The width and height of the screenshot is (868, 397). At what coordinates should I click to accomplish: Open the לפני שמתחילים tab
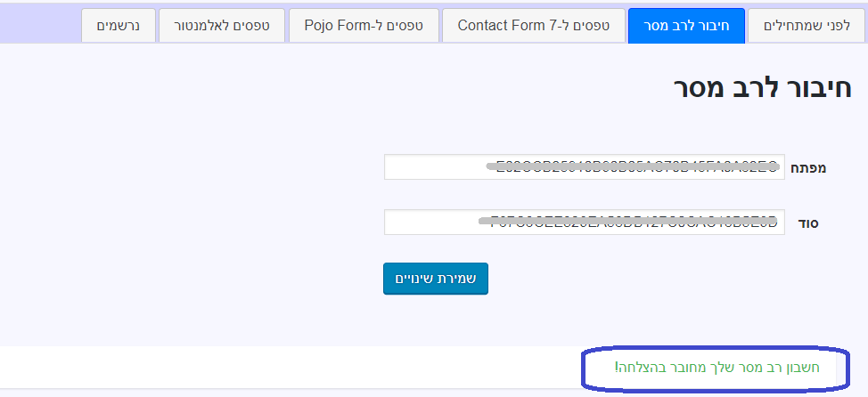pyautogui.click(x=808, y=26)
